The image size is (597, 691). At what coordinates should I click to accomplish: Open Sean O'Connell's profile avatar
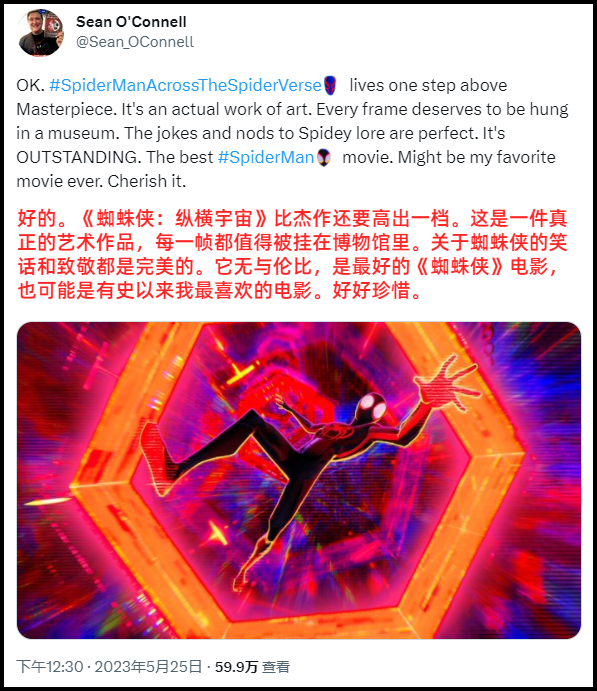pos(41,33)
